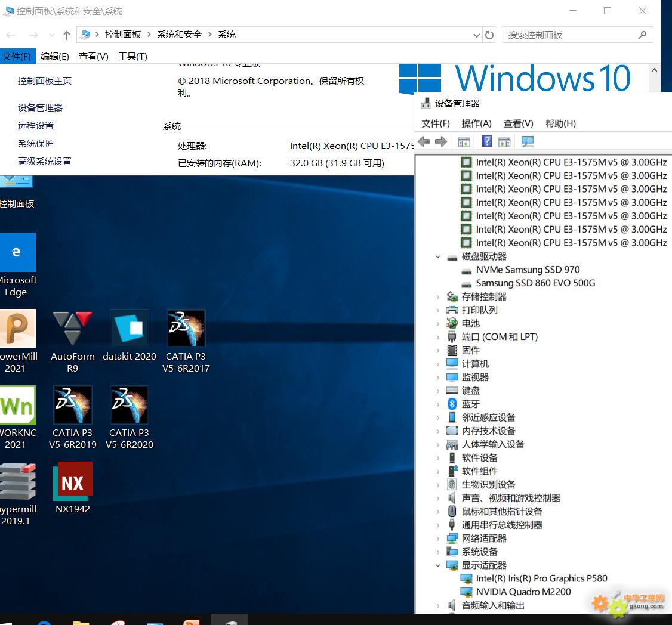The height and width of the screenshot is (625, 672).
Task: Click the 系统设备 category
Action: (x=479, y=552)
